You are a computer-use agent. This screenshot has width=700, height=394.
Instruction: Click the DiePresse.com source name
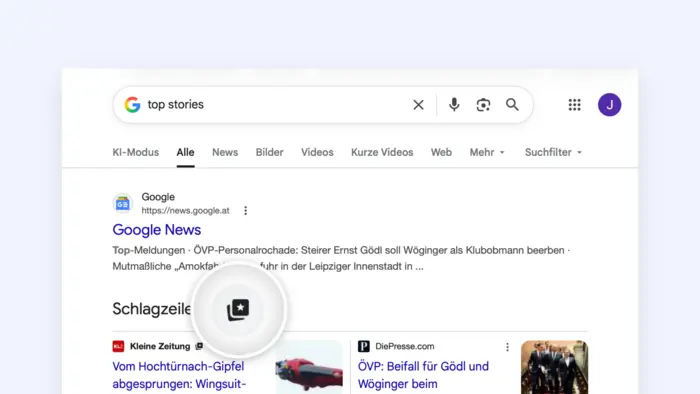404,346
